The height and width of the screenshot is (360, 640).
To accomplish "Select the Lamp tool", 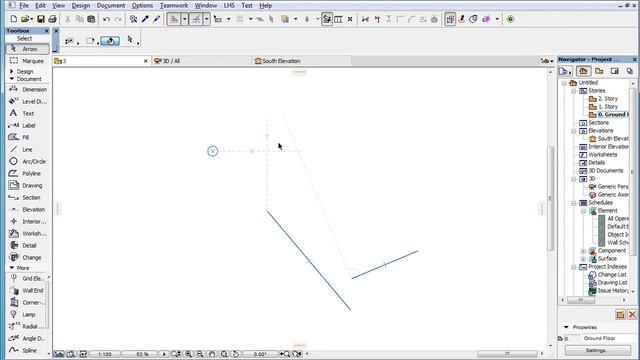I will click(27, 314).
